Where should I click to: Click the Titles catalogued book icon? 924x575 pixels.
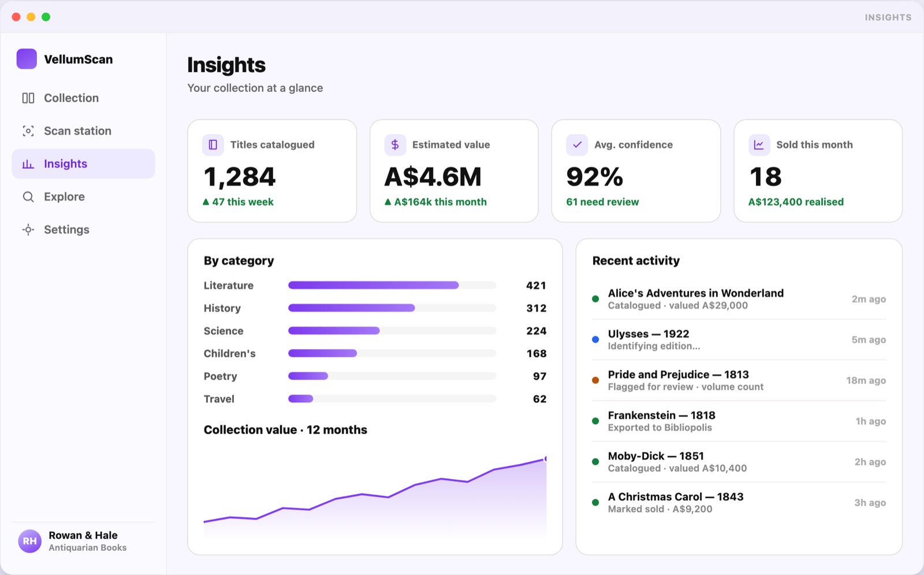click(x=213, y=144)
